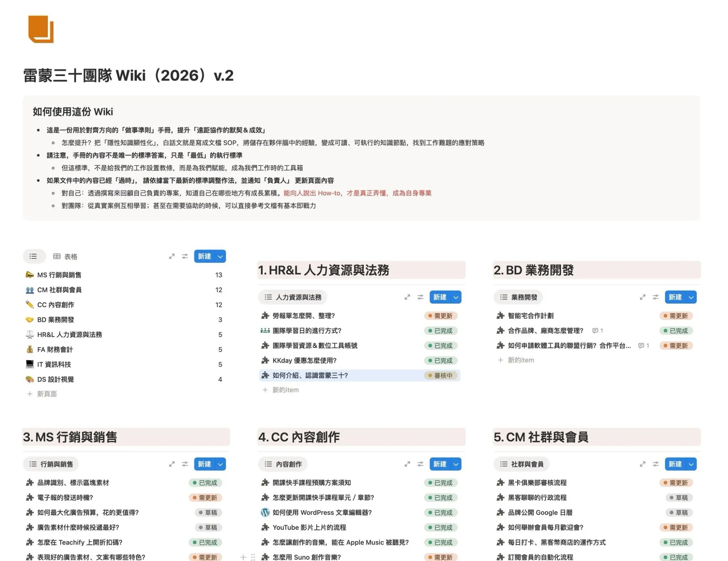Viewport: 728px width, 561px height.
Task: Open MS 行銷與銷售 category page
Action: 59,275
